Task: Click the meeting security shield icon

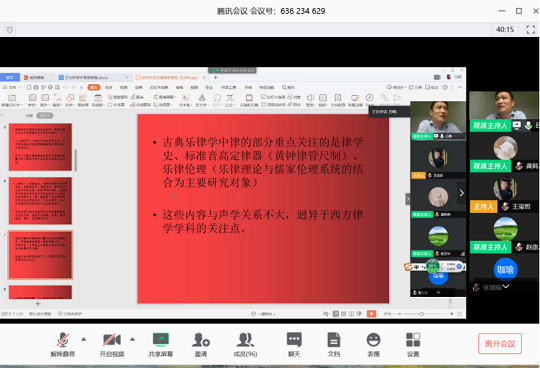Action: click(10, 30)
